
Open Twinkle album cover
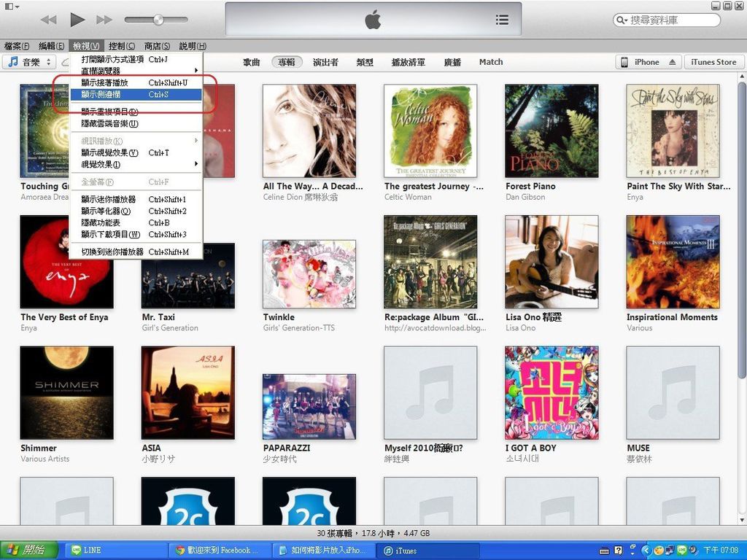click(309, 274)
